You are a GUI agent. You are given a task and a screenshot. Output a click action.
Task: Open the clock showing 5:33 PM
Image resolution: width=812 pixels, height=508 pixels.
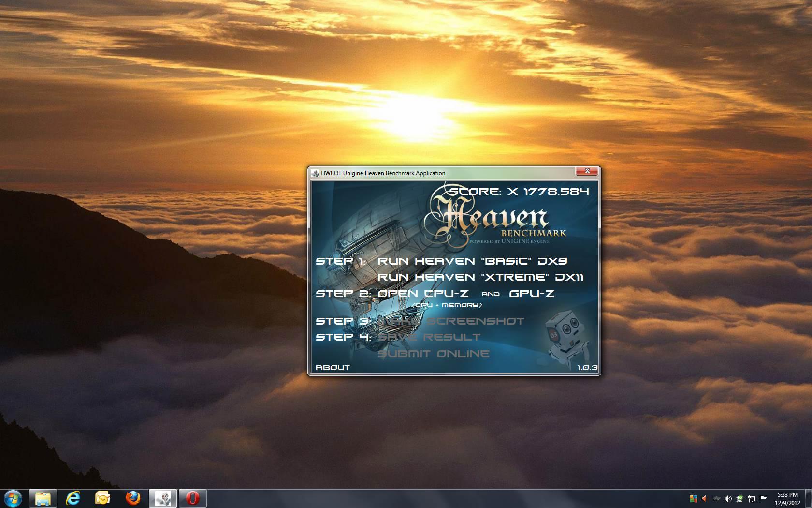pos(787,498)
